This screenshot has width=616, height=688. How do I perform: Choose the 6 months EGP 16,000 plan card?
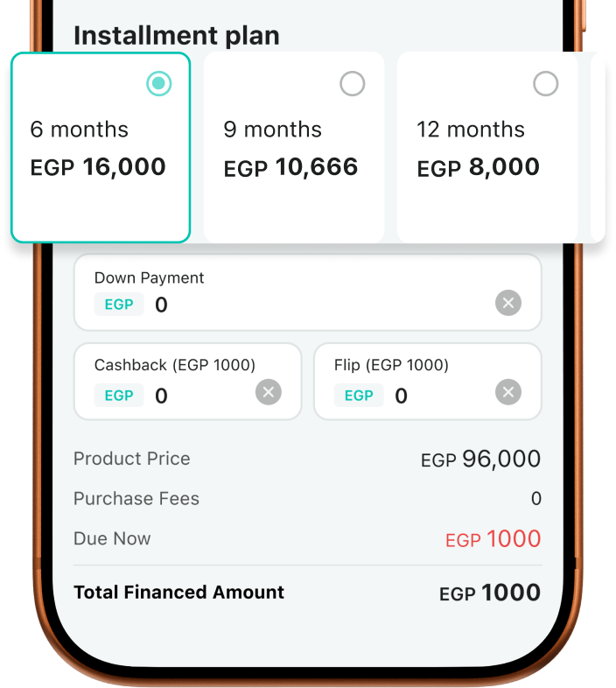pos(101,148)
